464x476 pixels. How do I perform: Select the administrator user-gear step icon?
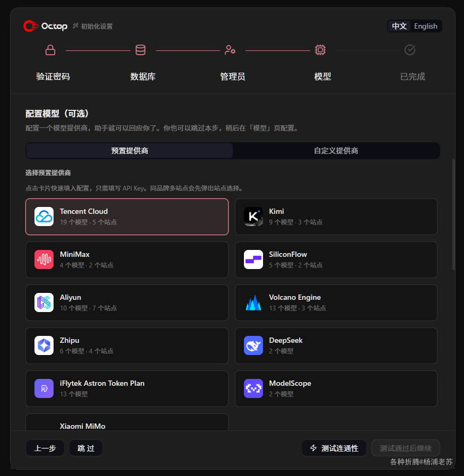[x=230, y=50]
